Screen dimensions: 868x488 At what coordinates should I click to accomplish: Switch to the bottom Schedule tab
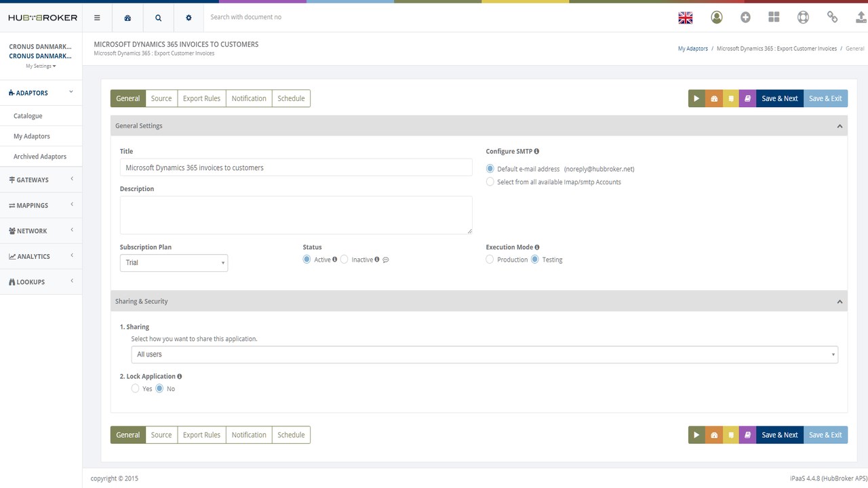click(291, 435)
